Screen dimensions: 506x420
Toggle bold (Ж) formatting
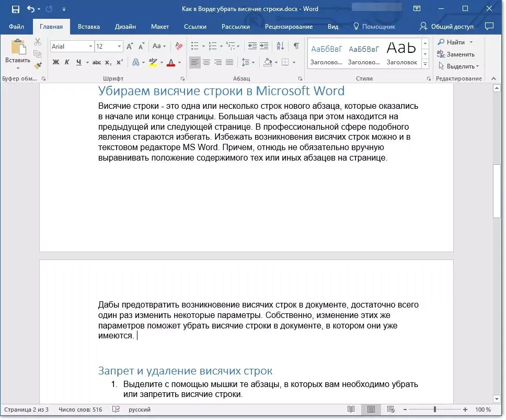(56, 62)
